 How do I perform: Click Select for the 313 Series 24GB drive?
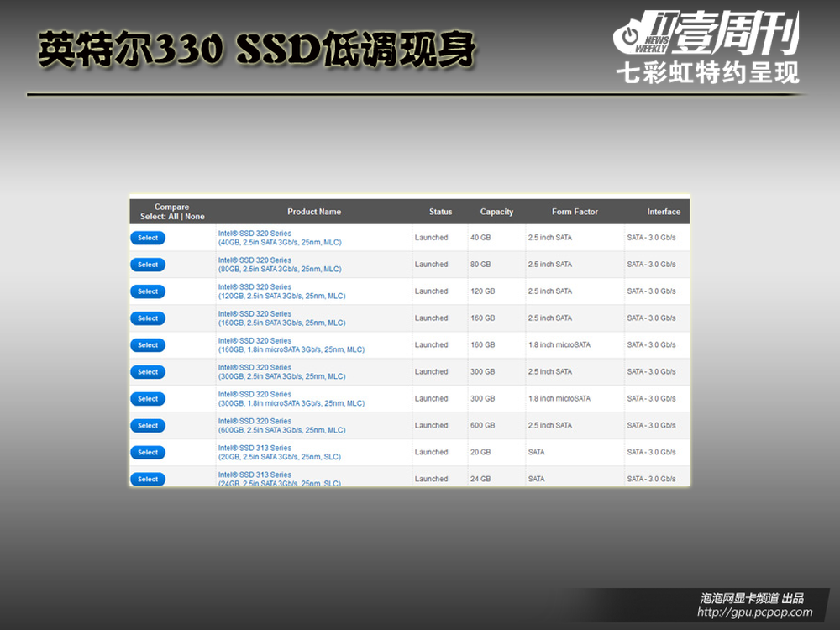click(148, 479)
